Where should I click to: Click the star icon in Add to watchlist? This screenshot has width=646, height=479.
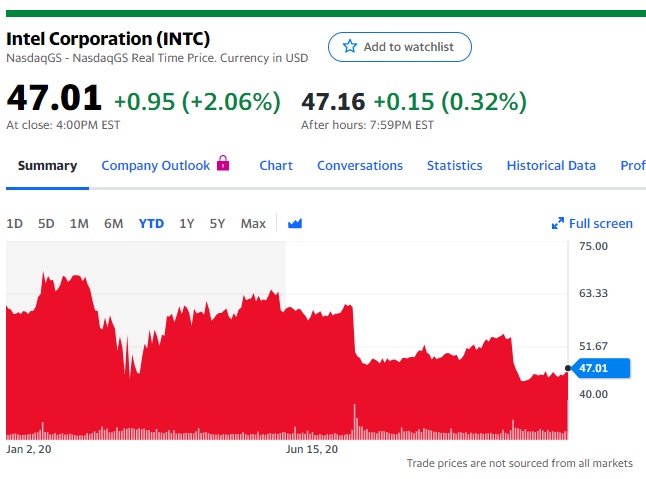tap(350, 46)
